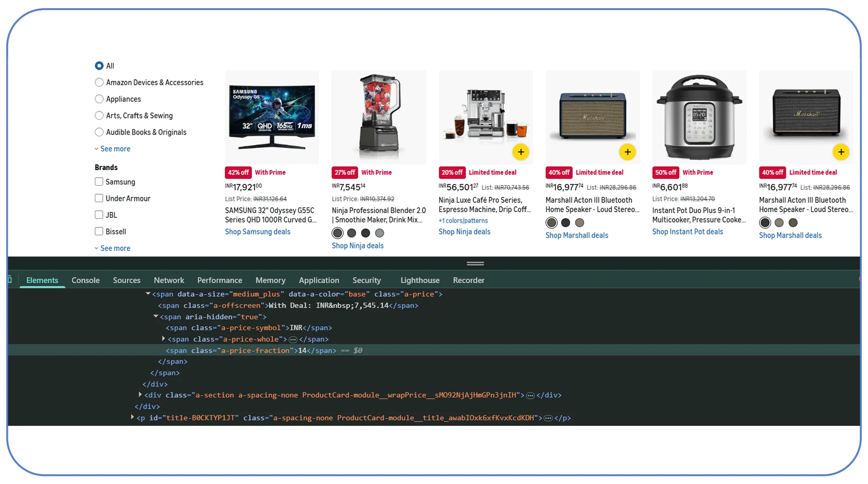The height and width of the screenshot is (484, 868).
Task: Open Shop Instant Pot deals link
Action: [x=688, y=232]
